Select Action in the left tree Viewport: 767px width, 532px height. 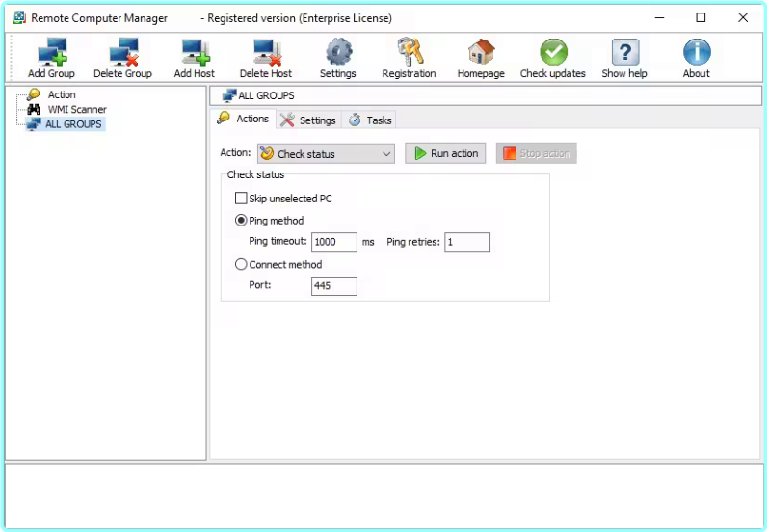coord(61,94)
